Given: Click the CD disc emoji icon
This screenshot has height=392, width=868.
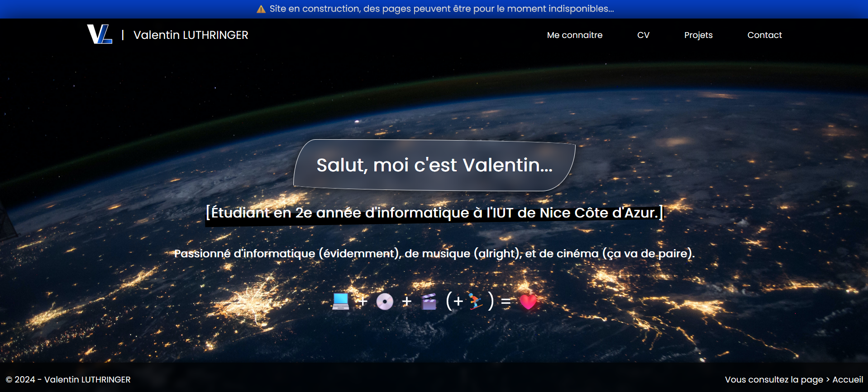Looking at the screenshot, I should 385,301.
